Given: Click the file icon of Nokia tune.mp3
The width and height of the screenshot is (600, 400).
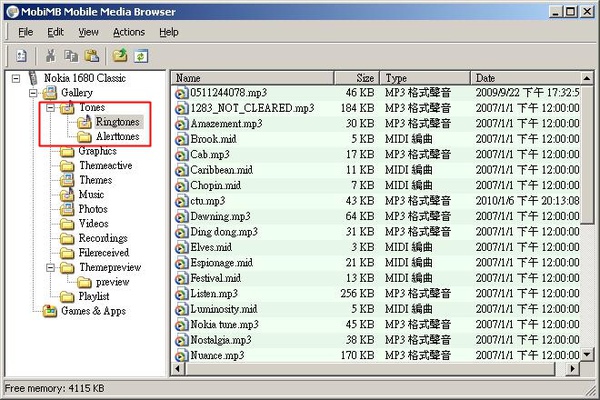Looking at the screenshot, I should click(x=181, y=325).
